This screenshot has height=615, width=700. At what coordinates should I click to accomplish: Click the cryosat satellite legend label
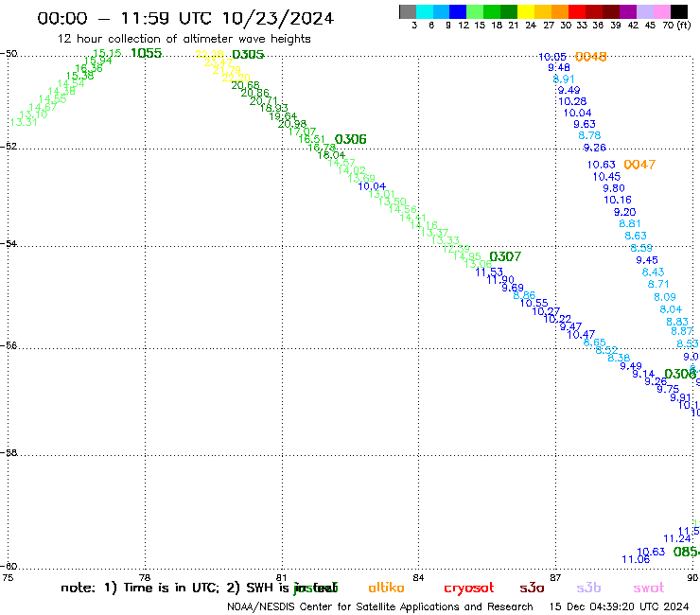click(x=469, y=589)
